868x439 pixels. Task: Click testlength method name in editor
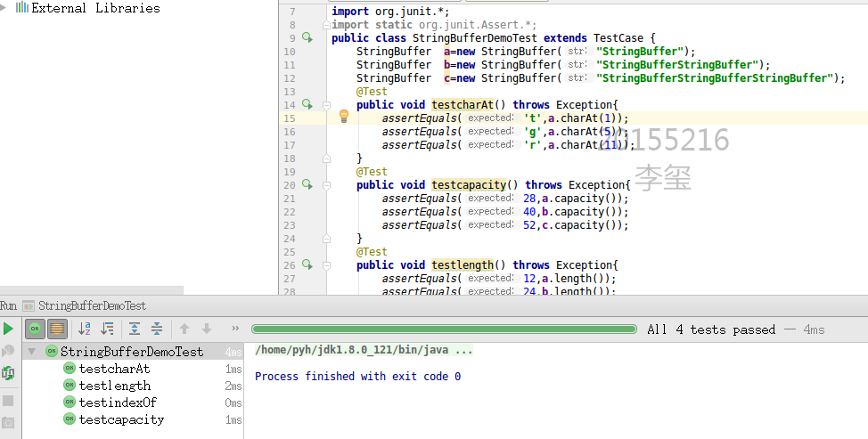pyautogui.click(x=463, y=265)
